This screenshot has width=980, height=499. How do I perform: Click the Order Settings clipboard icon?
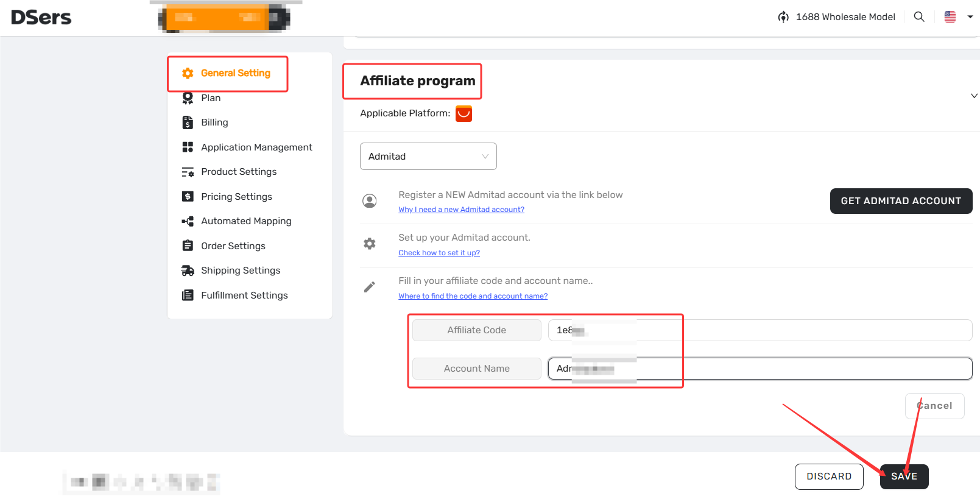[x=188, y=246]
